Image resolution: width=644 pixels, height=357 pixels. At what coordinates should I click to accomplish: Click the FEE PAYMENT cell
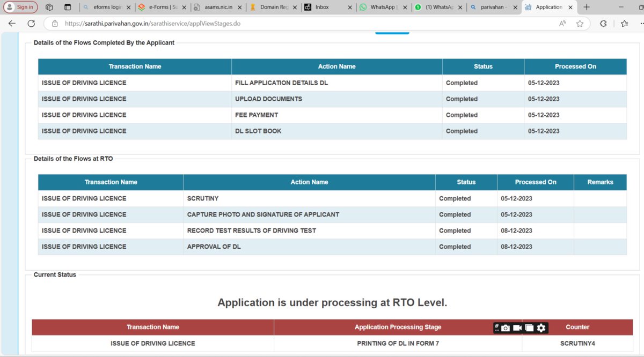point(336,115)
